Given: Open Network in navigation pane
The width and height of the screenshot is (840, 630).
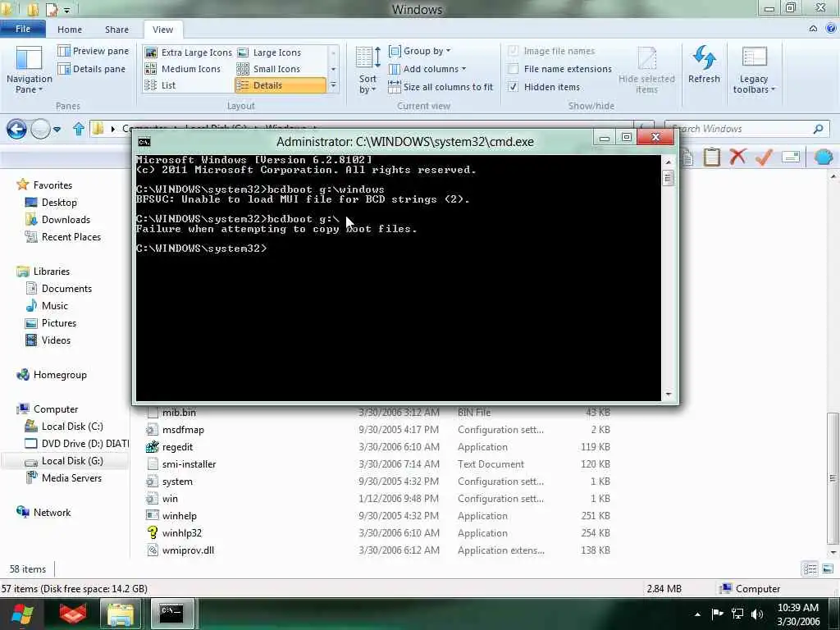Looking at the screenshot, I should click(52, 513).
